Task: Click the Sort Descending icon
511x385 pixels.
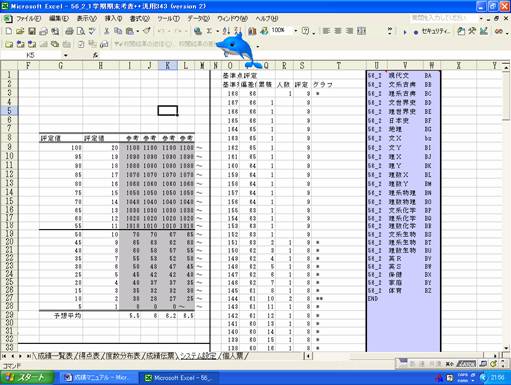Action: [x=238, y=31]
